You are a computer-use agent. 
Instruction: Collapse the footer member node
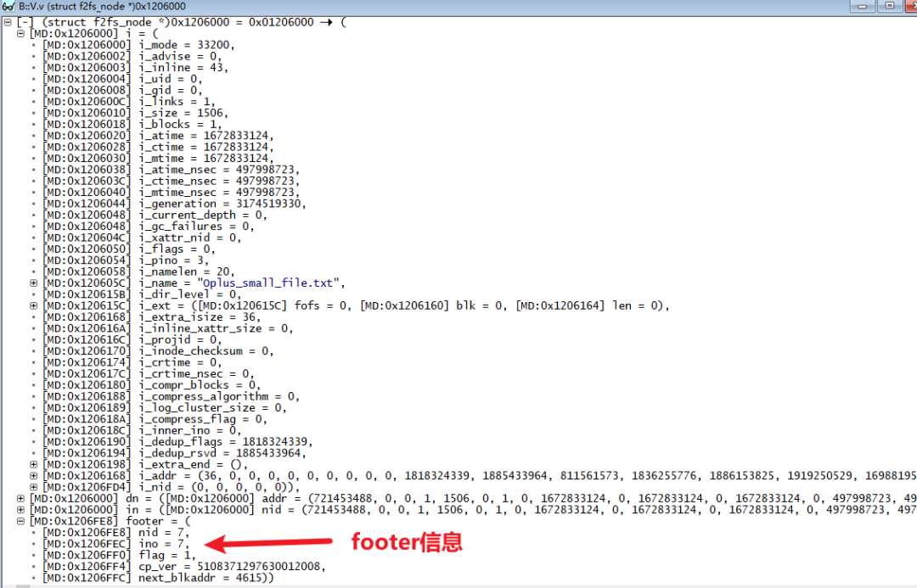coord(20,521)
